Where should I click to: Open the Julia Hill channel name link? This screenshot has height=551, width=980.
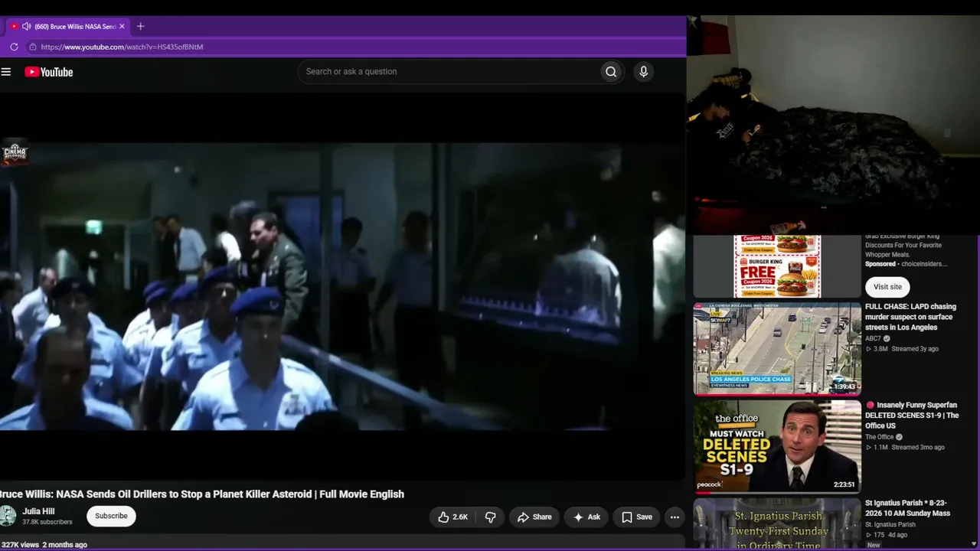click(x=38, y=511)
